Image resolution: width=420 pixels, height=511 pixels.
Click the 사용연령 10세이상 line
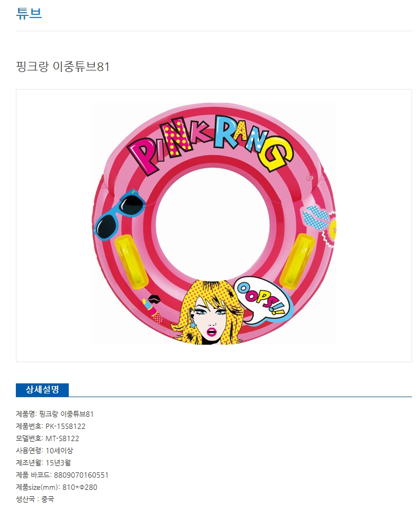point(44,451)
